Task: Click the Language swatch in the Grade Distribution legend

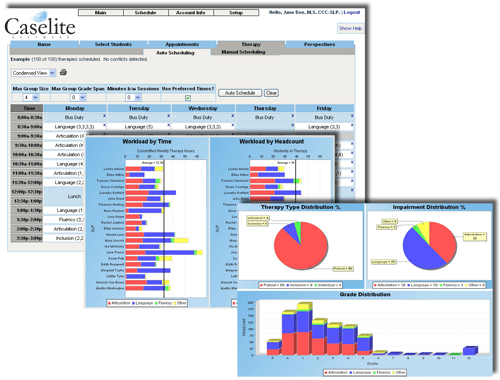Action: (351, 372)
